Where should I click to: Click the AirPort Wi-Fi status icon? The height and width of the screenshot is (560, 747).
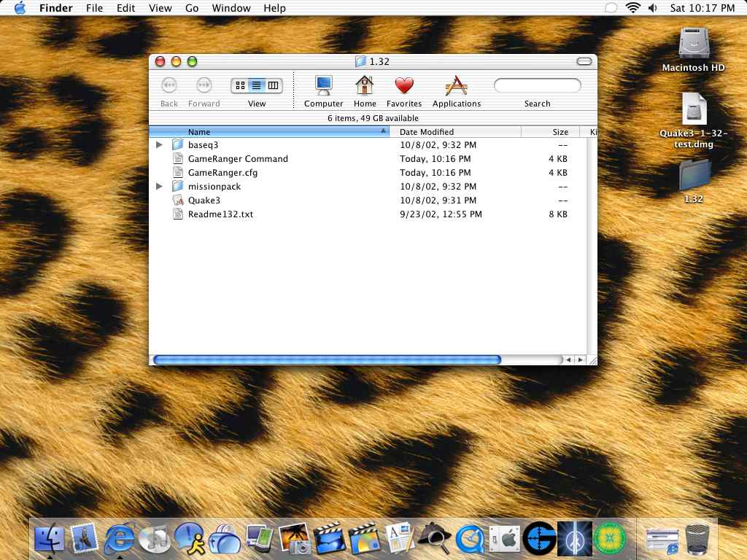click(632, 7)
